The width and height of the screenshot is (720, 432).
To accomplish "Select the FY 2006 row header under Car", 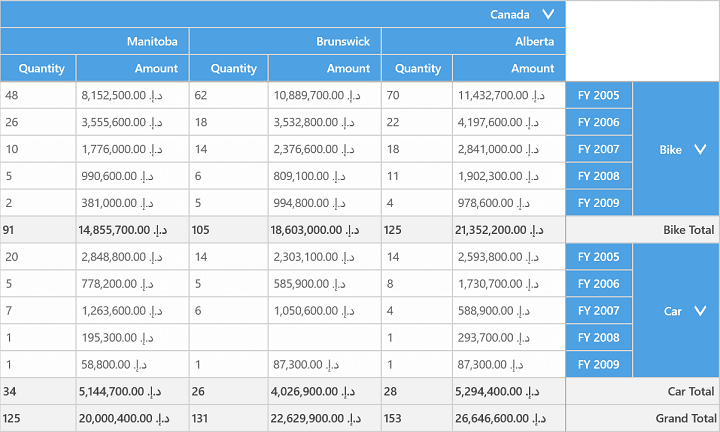I will tap(599, 284).
